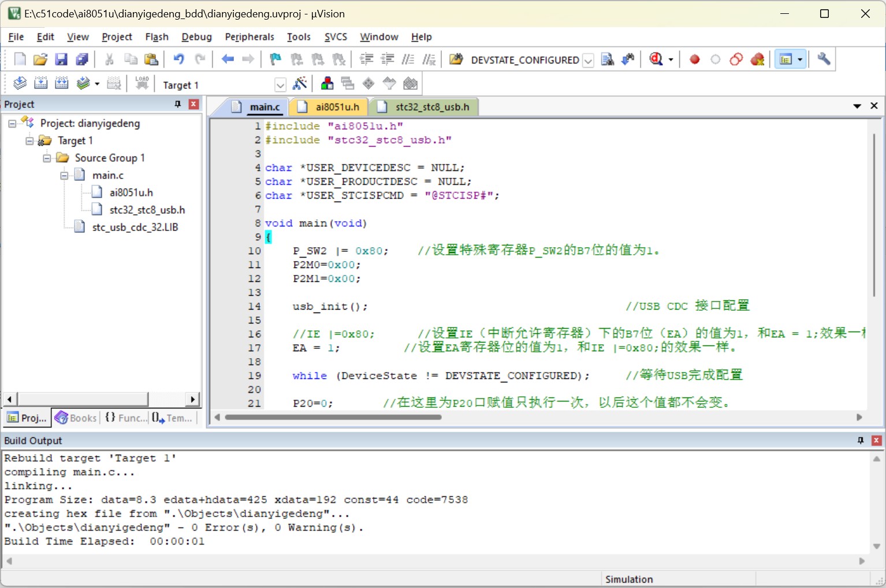
Task: Open the find text combo box dropdown
Action: tap(587, 60)
